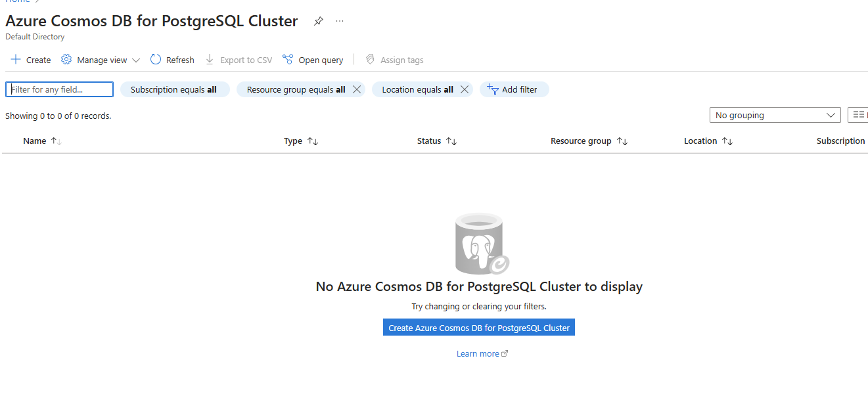The image size is (868, 398).
Task: Focus the Filter for any field box
Action: pyautogui.click(x=59, y=89)
